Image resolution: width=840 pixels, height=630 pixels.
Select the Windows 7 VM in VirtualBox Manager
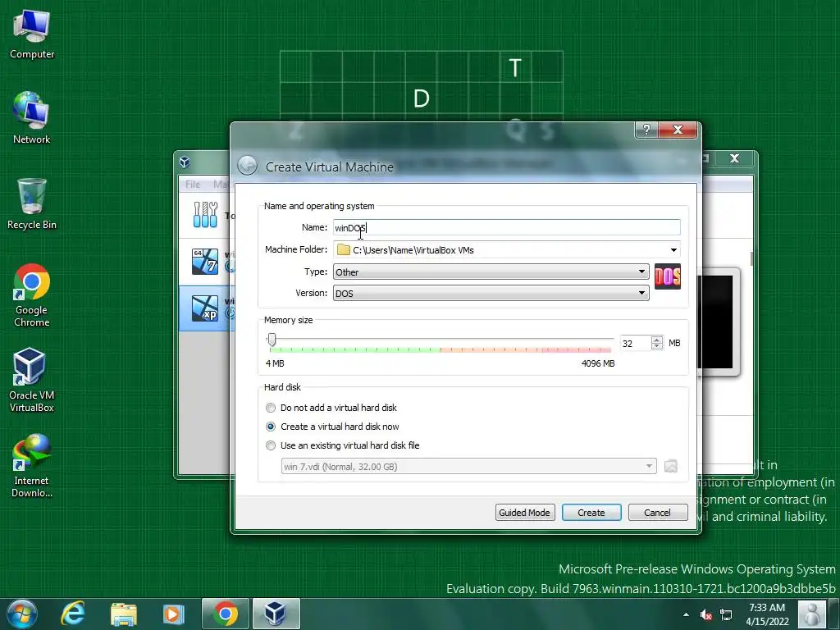coord(205,262)
